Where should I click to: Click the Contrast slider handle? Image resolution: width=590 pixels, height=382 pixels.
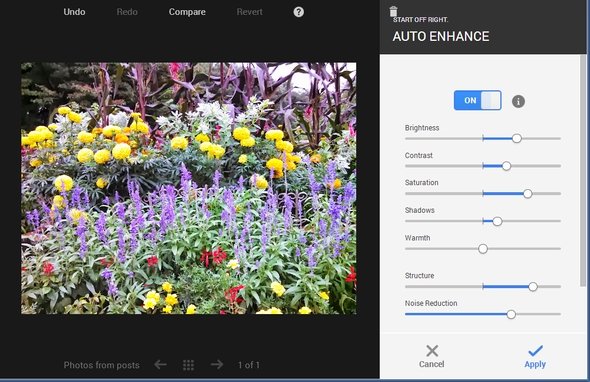click(x=506, y=166)
